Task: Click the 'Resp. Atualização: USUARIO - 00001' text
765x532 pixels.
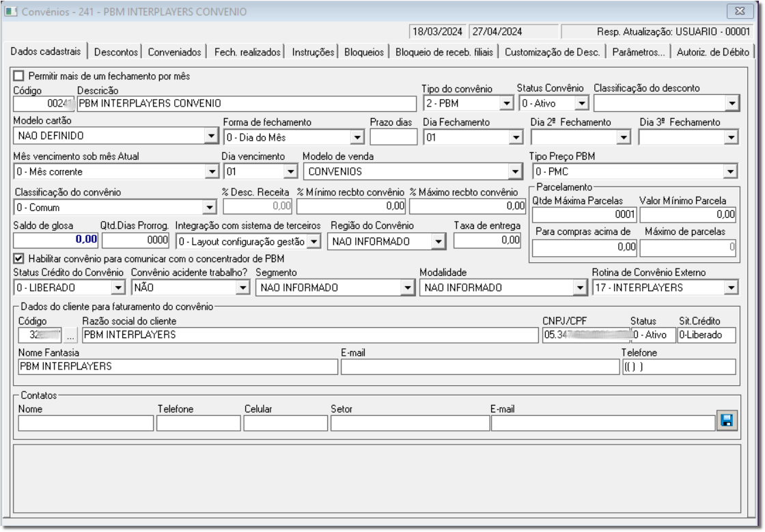Action: 673,31
